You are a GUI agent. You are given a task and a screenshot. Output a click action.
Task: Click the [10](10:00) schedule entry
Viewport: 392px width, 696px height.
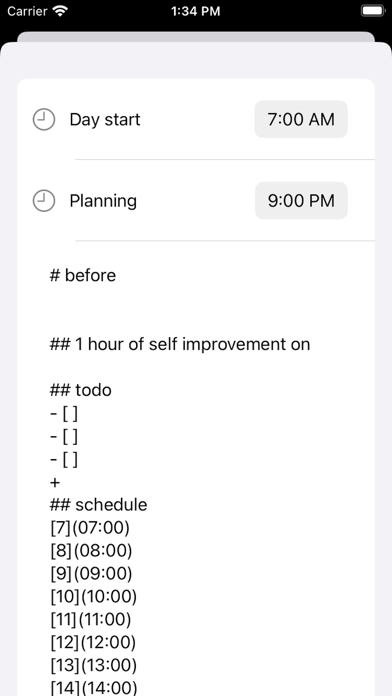(94, 597)
